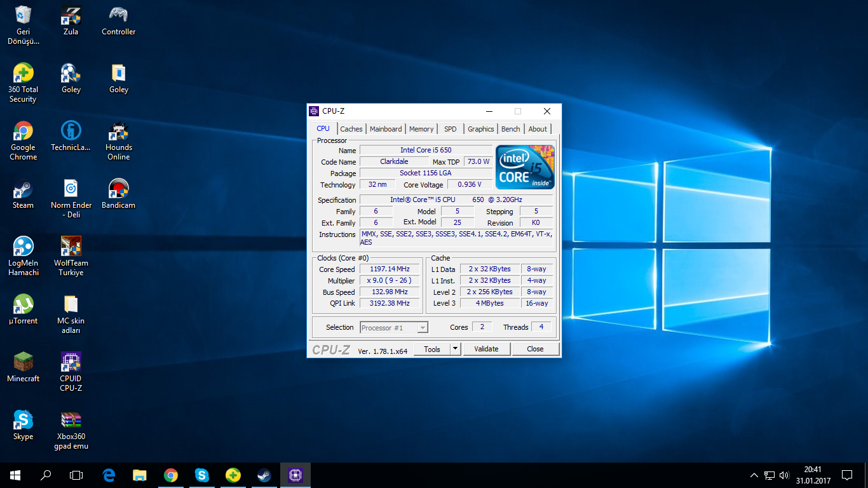Click the Name field Intel Core i5 650

click(426, 150)
